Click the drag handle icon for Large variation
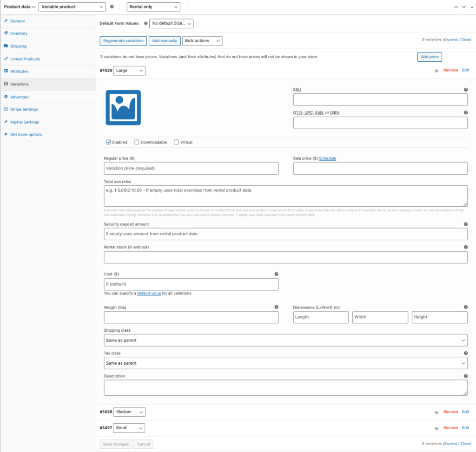 coord(436,71)
